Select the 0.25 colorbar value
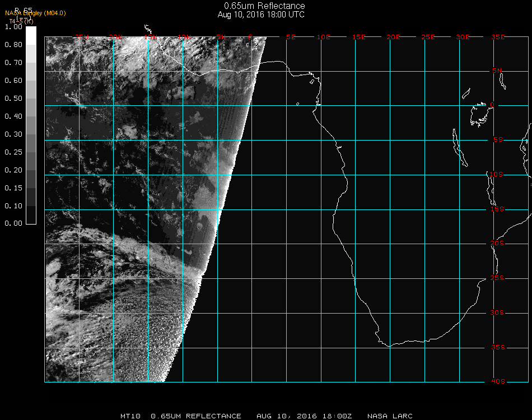 click(13, 152)
